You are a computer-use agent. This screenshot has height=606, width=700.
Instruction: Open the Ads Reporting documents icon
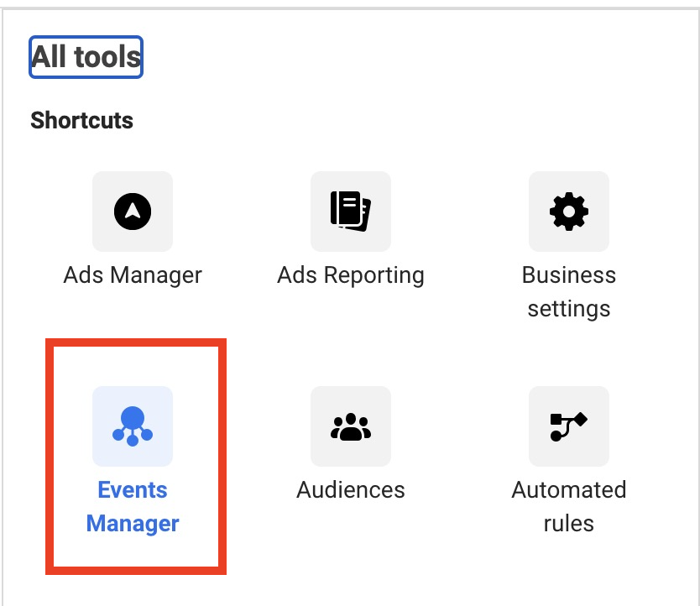(351, 212)
